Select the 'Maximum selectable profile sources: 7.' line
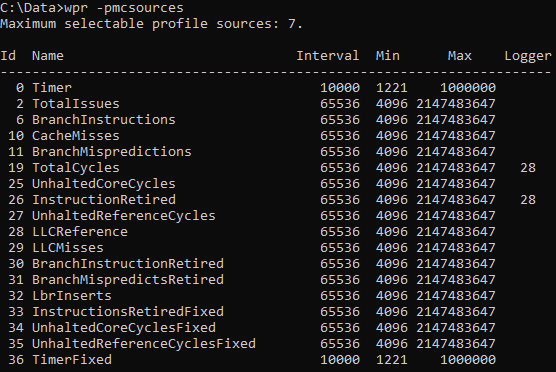 [x=151, y=24]
